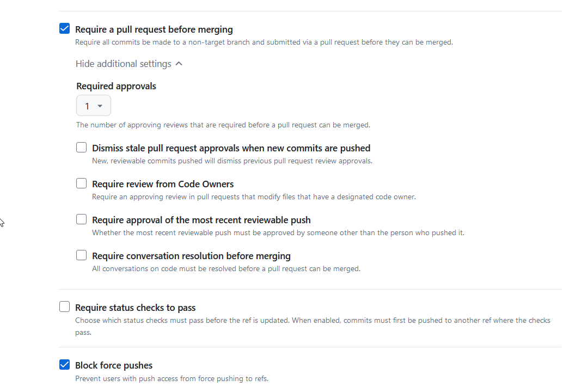The width and height of the screenshot is (564, 392).
Task: Turn on the Require status checks to pass checkbox
Action: pos(65,307)
